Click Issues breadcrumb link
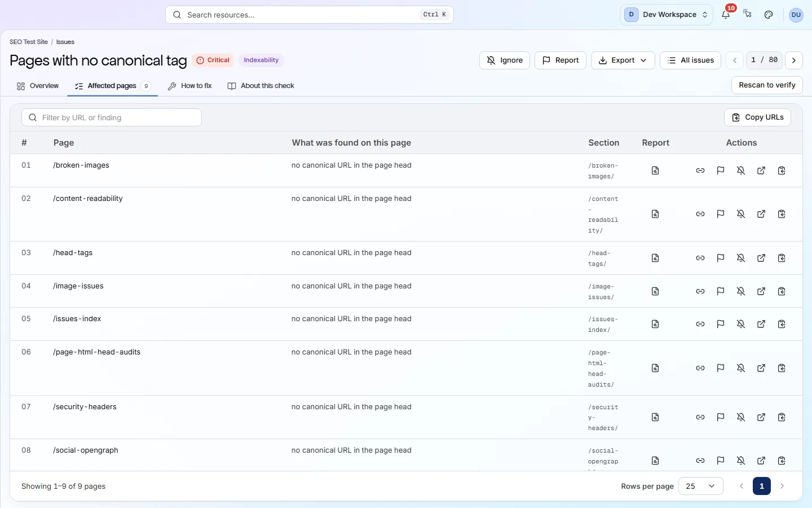Image resolution: width=812 pixels, height=508 pixels. point(65,42)
